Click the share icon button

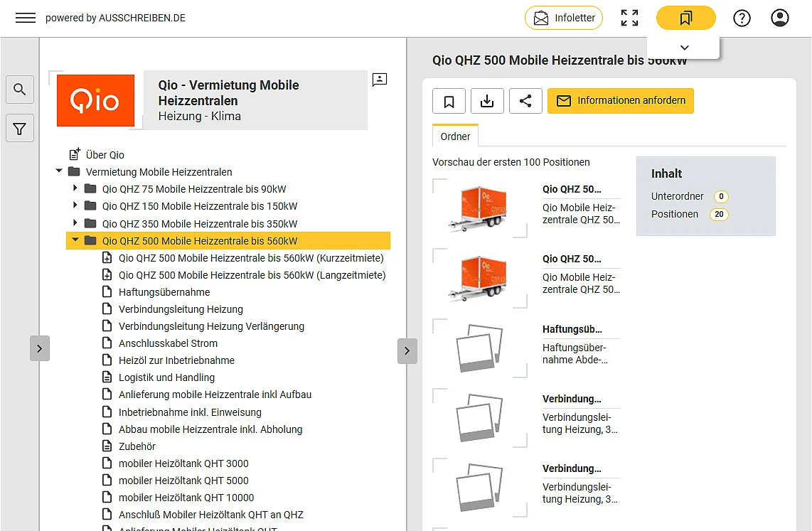coord(525,101)
